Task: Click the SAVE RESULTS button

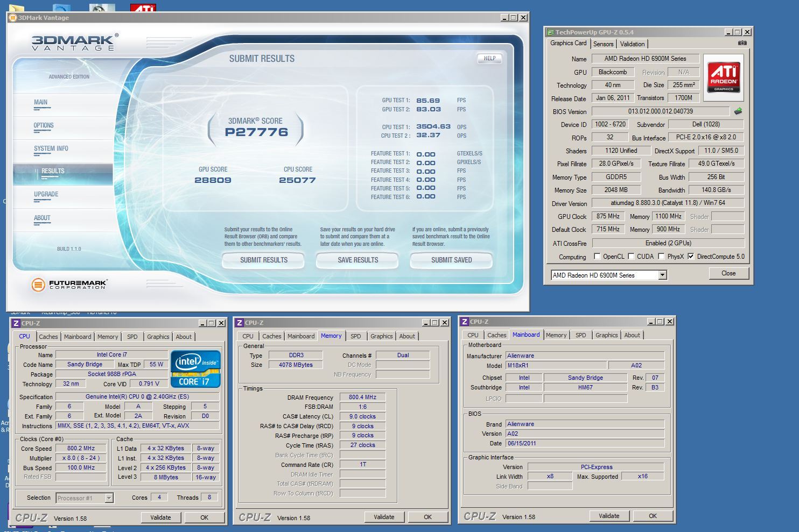Action: pyautogui.click(x=358, y=260)
